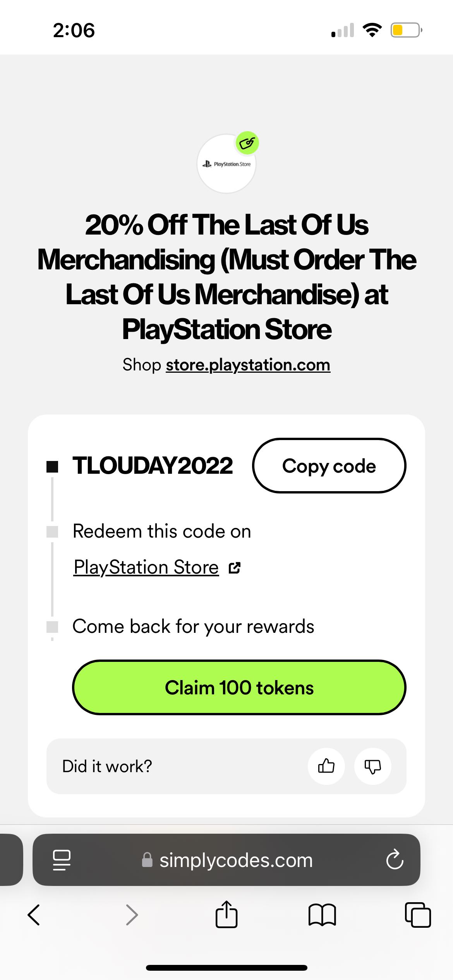Open the tab switcher
The image size is (453, 980).
click(418, 915)
